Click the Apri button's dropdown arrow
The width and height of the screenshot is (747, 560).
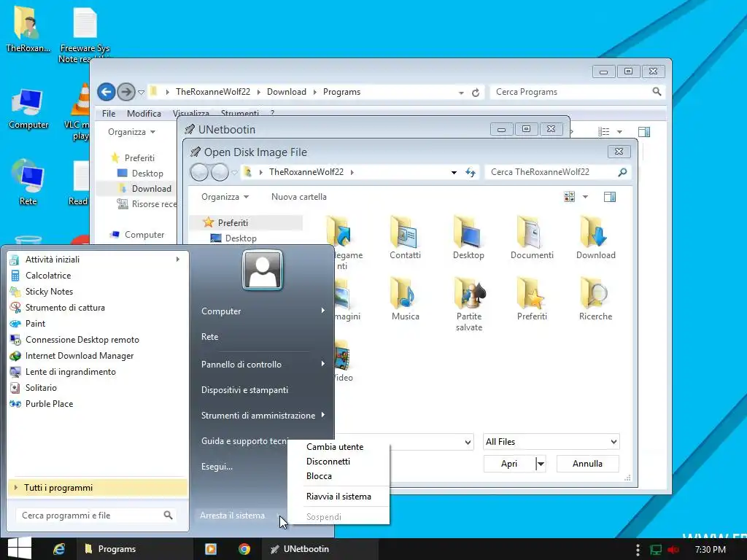tap(541, 463)
